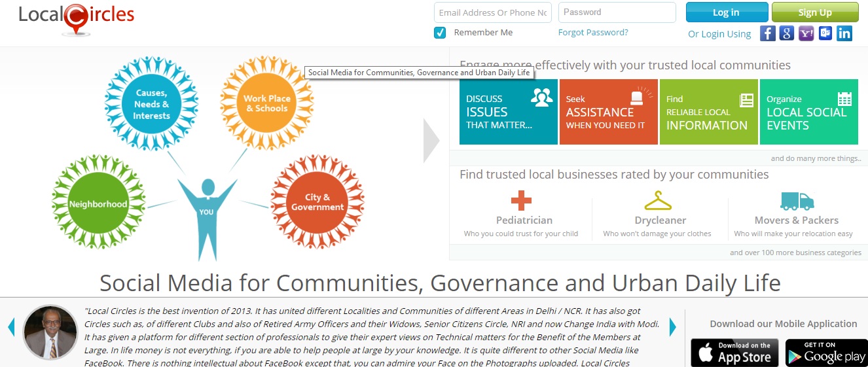The width and height of the screenshot is (868, 367).
Task: Open the Discuss Issues That Matter tile
Action: tap(509, 112)
